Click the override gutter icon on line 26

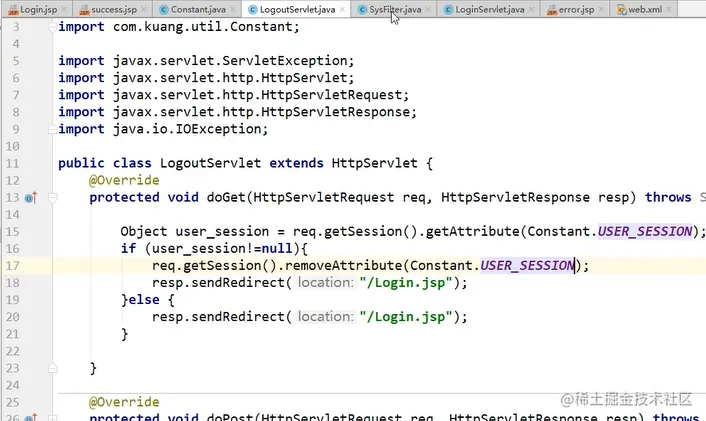click(x=31, y=417)
